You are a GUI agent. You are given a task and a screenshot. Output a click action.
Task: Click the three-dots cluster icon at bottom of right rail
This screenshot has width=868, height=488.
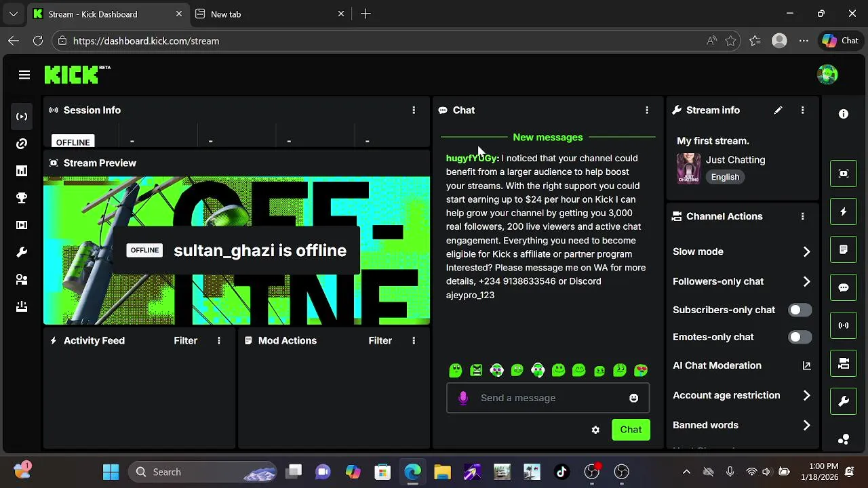(844, 439)
